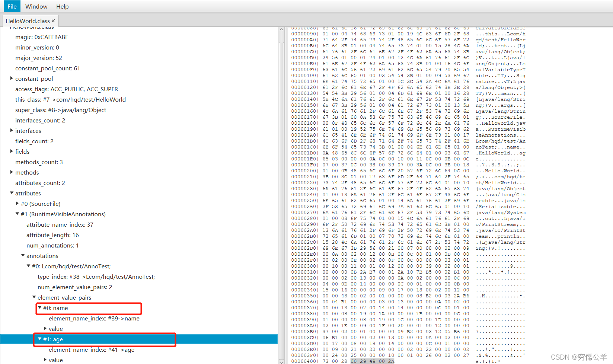Screen dimensions: 613x364
Task: Expand the interfaces node
Action: 12,131
